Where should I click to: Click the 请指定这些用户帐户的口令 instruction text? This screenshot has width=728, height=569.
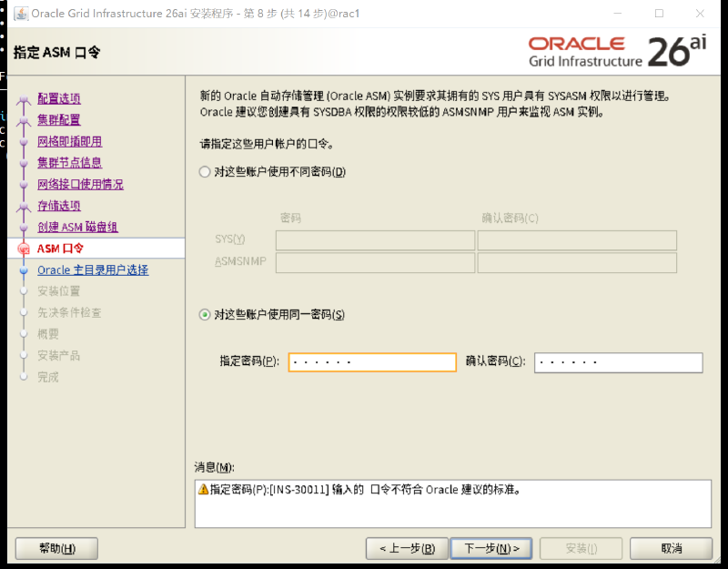(267, 144)
